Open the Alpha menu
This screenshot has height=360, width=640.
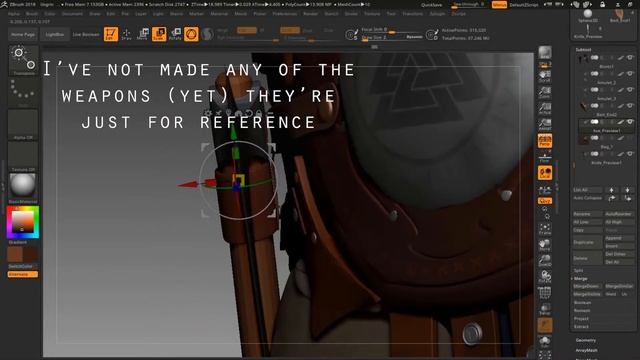(14, 14)
